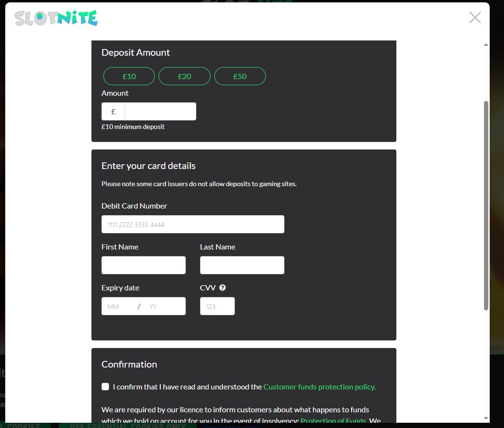The width and height of the screenshot is (504, 428).
Task: Focus the CVV code field
Action: tap(217, 307)
